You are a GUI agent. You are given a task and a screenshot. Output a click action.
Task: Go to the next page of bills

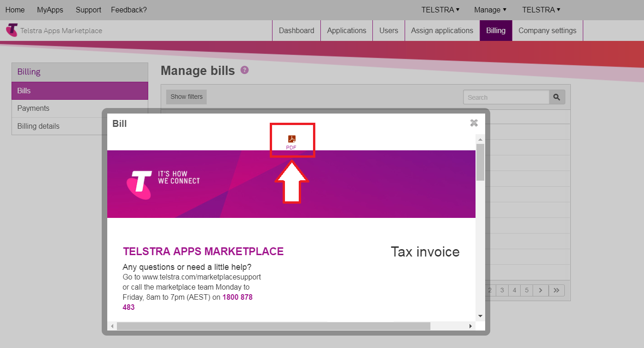click(x=540, y=290)
